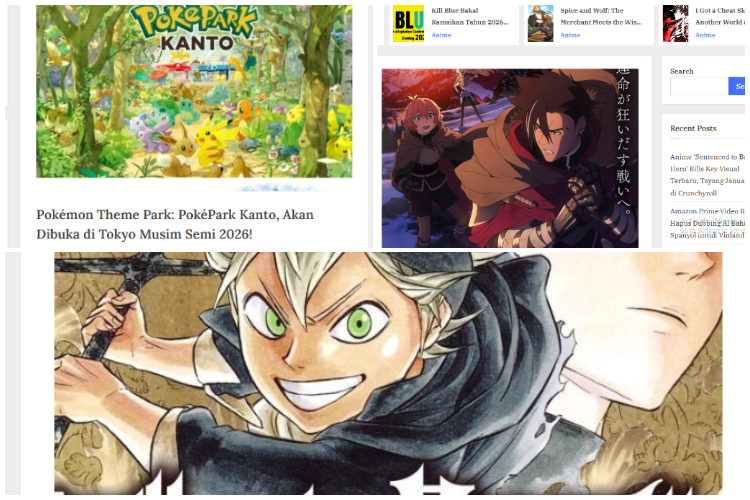The image size is (750, 500).
Task: Focus the sidebar Search text field
Action: pyautogui.click(x=699, y=86)
